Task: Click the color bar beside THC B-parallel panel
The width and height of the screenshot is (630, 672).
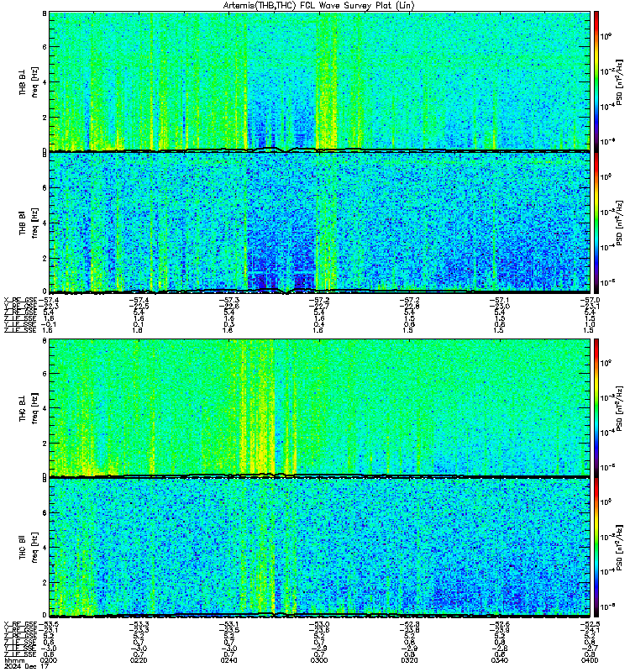Action: [x=596, y=548]
